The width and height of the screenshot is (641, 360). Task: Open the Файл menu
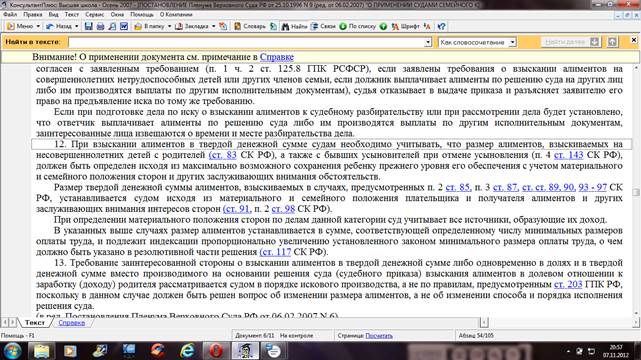[10, 14]
